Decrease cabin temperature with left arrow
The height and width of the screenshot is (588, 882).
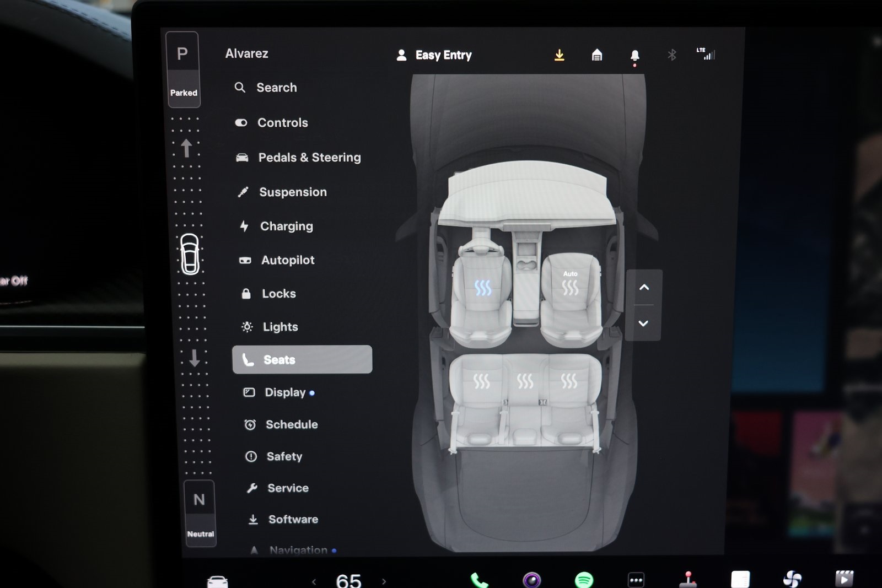pos(314,581)
